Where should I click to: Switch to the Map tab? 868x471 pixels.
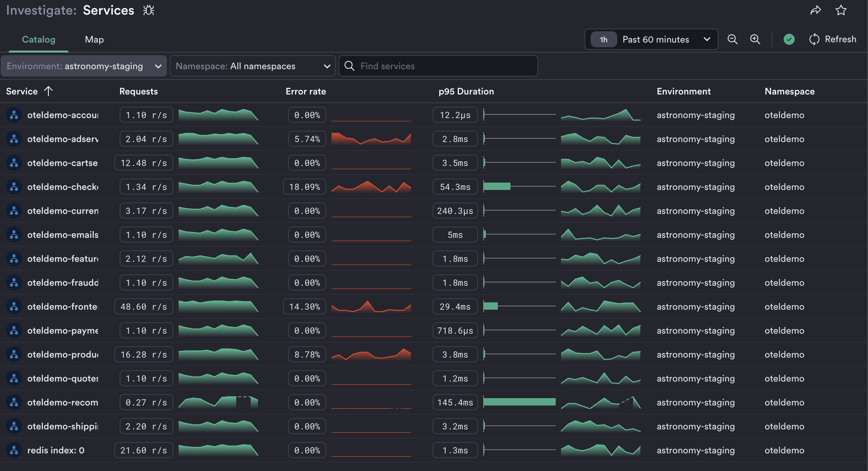(94, 40)
